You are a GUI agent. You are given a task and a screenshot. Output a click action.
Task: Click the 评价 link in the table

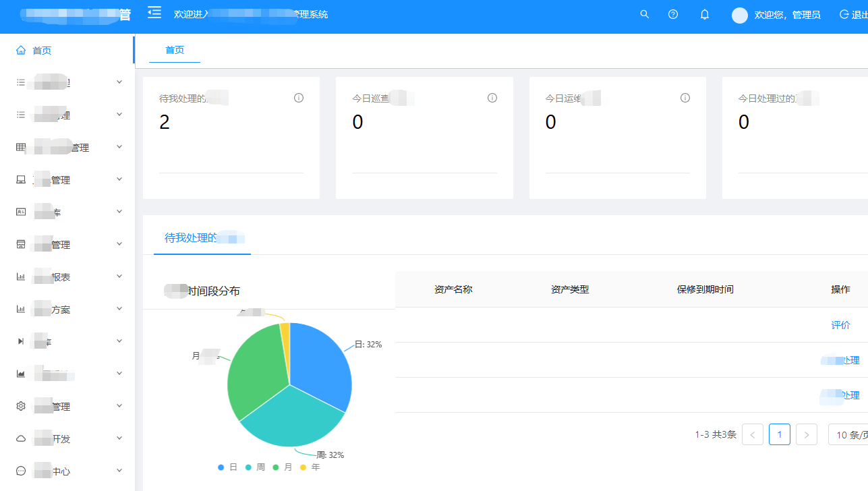click(840, 325)
